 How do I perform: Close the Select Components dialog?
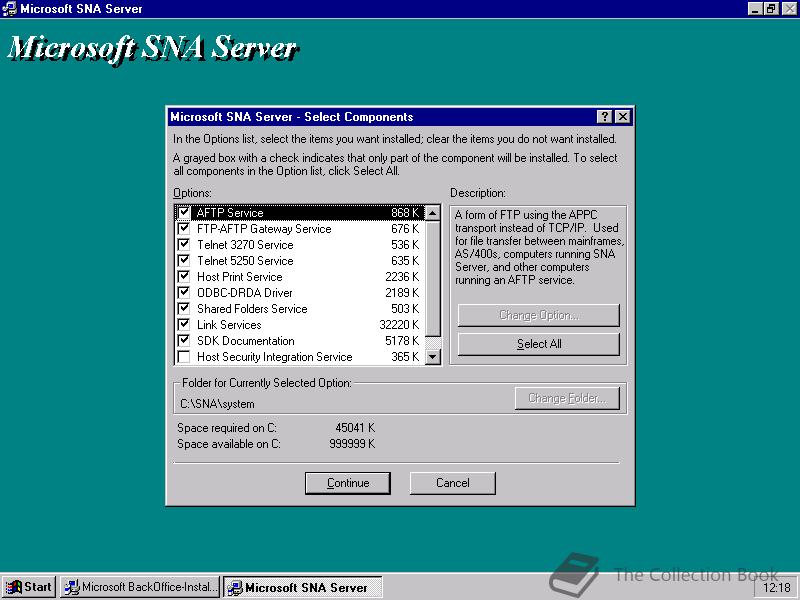[x=623, y=117]
